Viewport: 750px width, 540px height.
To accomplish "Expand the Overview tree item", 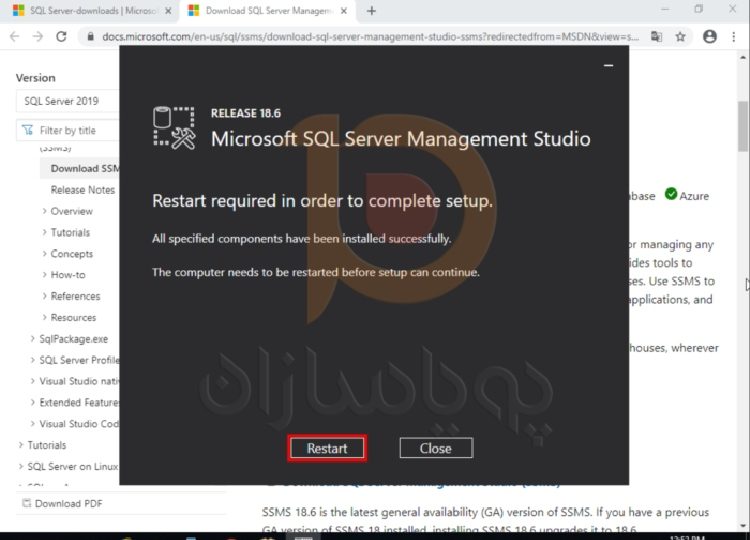I will (45, 211).
